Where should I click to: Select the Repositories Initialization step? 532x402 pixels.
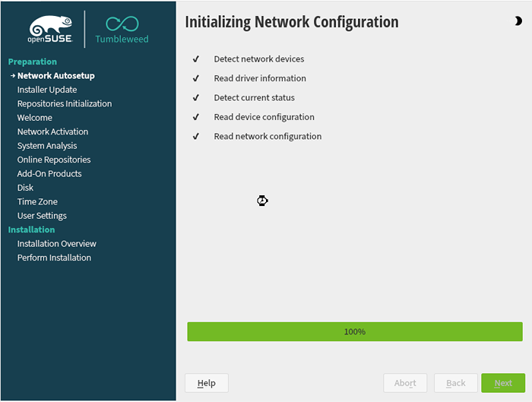[65, 103]
